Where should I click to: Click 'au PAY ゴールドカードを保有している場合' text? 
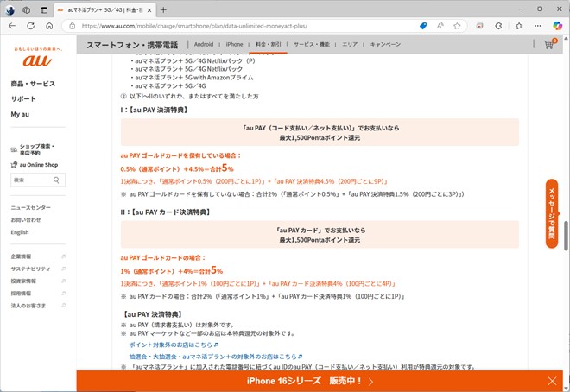(x=180, y=155)
